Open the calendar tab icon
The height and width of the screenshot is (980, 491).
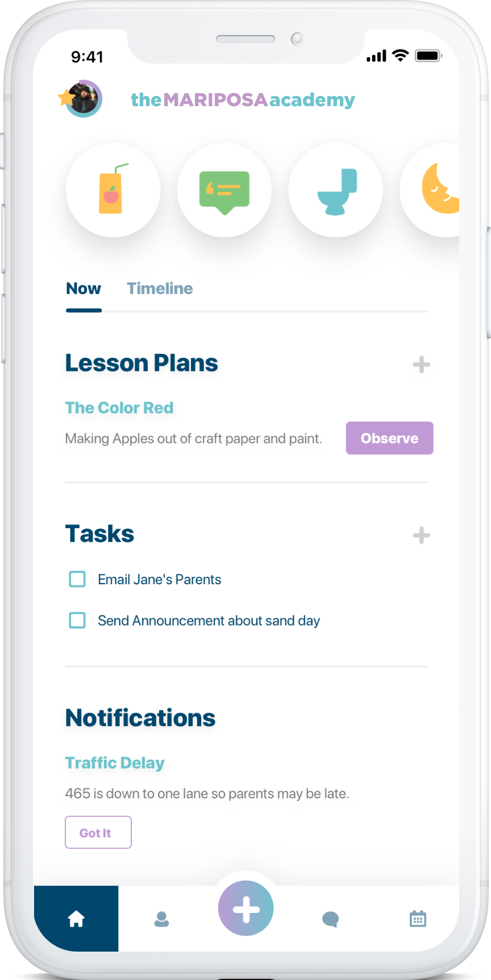click(x=418, y=919)
